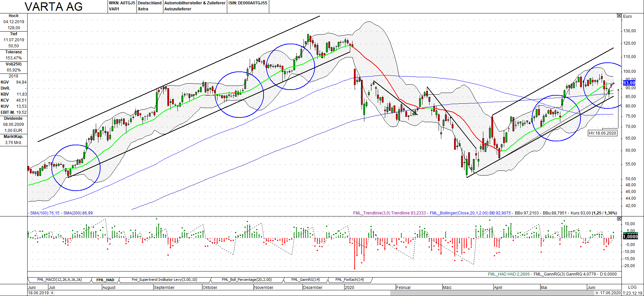This screenshot has width=644, height=296.
Task: Click the Toleranz value 153,47%
Action: click(14, 58)
